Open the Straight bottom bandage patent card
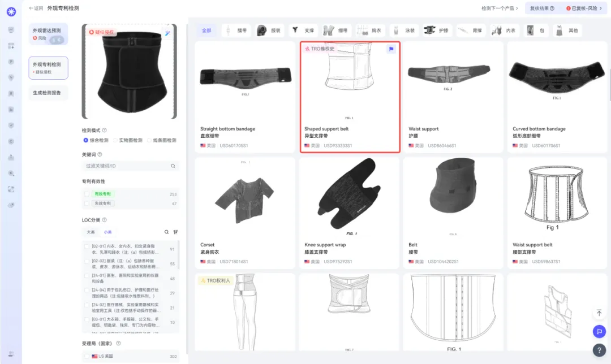The image size is (611, 364). coord(245,97)
